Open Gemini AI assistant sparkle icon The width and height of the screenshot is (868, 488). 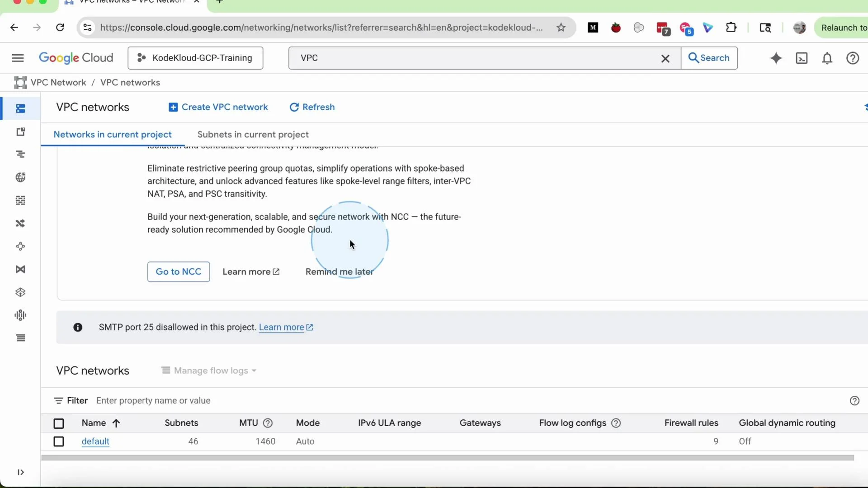coord(776,58)
